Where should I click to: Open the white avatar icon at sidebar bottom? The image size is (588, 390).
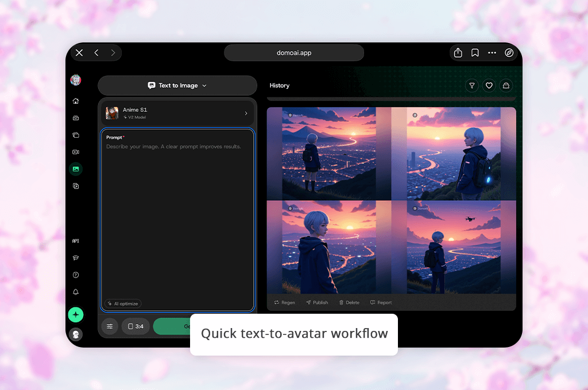tap(76, 334)
